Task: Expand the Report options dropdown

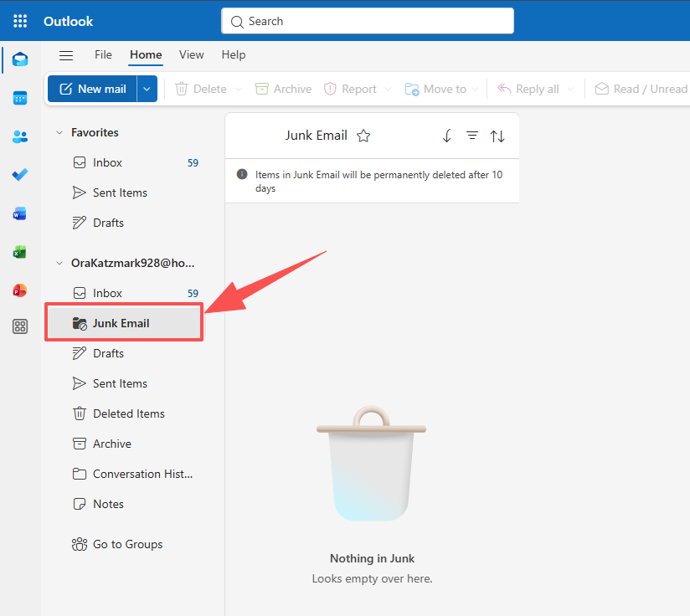Action: coord(388,90)
